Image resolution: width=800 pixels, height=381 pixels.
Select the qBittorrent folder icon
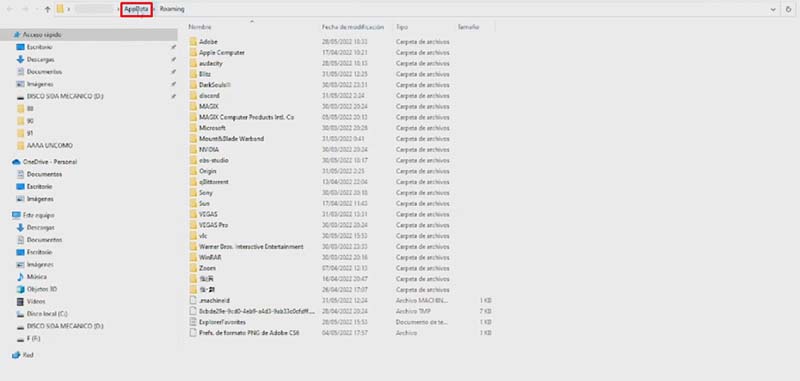[193, 182]
